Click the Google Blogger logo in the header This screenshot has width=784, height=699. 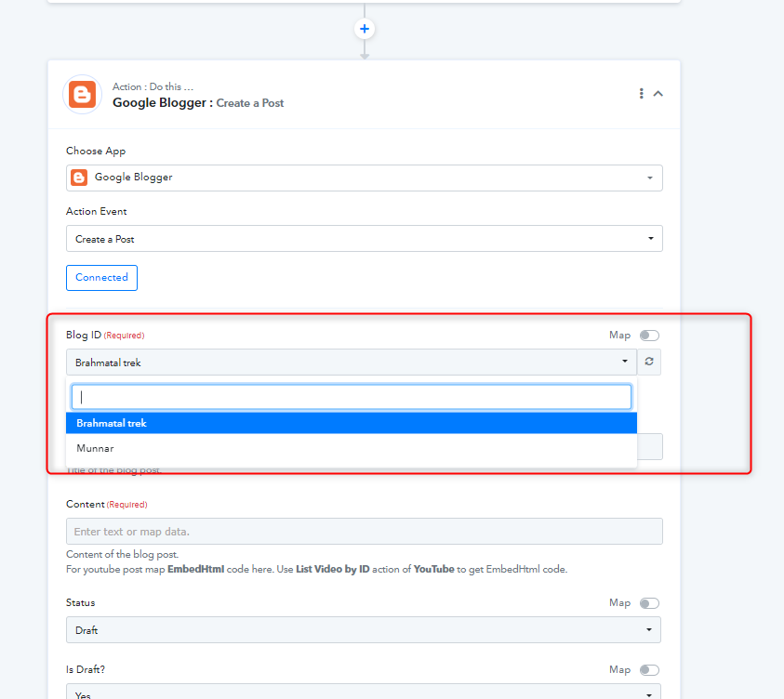(x=83, y=95)
